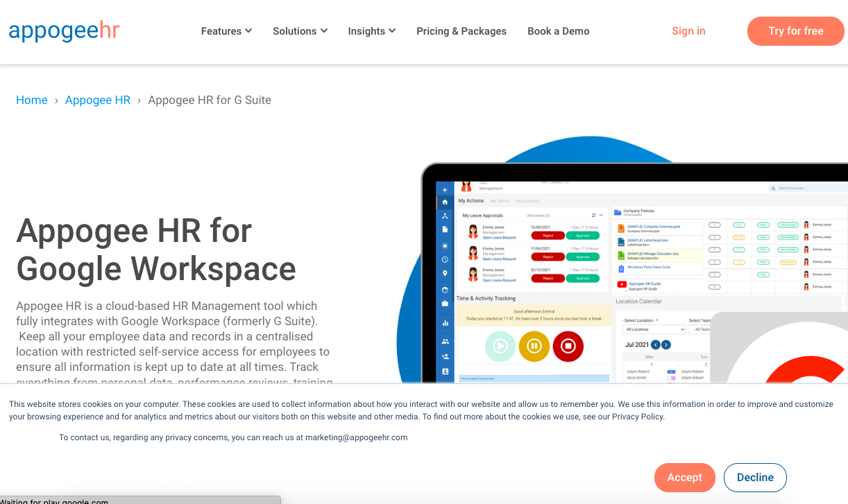Go to Home via breadcrumb
Image resolution: width=848 pixels, height=504 pixels.
point(32,100)
